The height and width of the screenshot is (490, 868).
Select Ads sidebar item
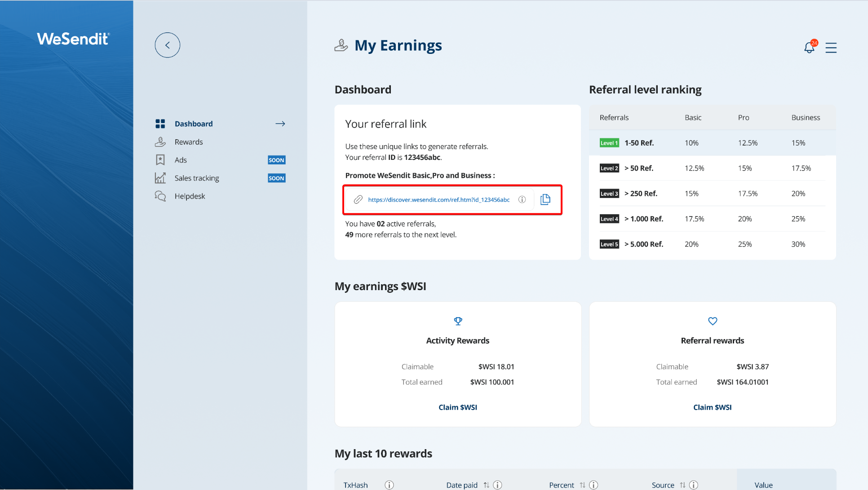click(x=181, y=160)
